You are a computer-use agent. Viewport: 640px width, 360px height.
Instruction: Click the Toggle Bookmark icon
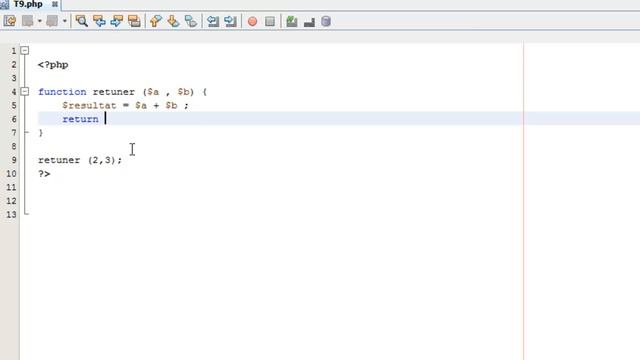tap(191, 21)
